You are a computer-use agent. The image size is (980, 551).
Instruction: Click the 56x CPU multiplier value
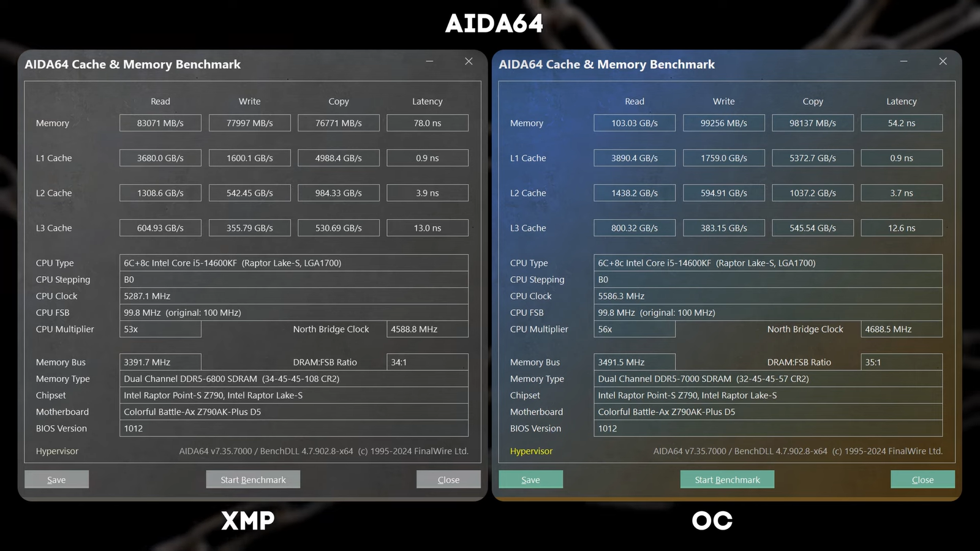point(635,329)
